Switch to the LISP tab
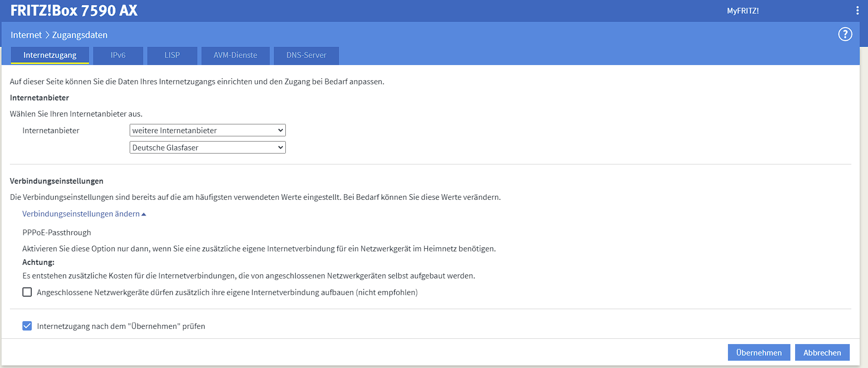The width and height of the screenshot is (868, 368). pos(172,55)
